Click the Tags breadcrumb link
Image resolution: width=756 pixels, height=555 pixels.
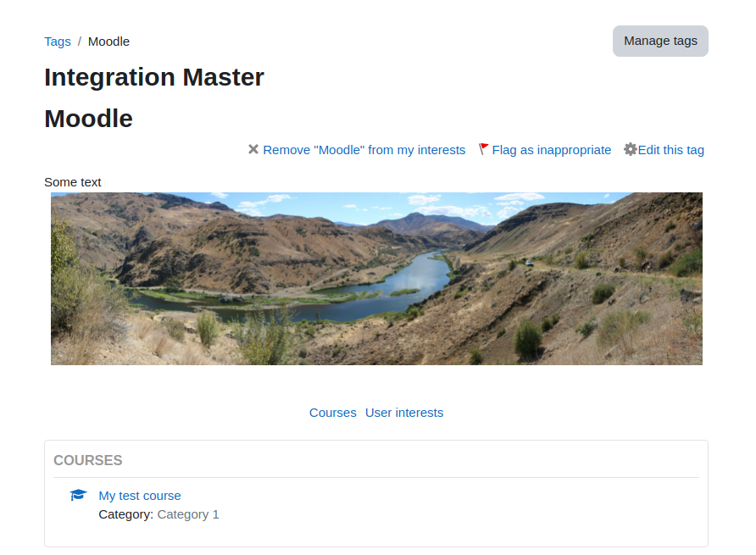point(58,42)
